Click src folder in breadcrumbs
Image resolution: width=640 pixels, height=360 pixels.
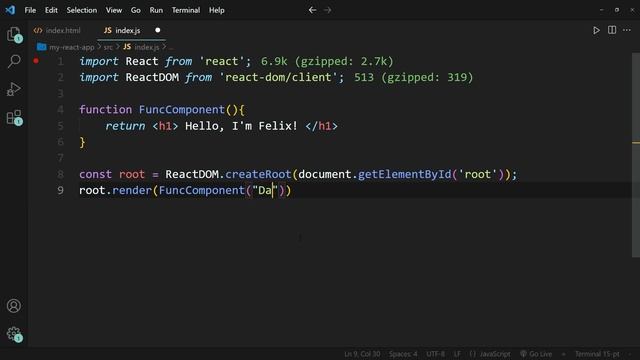[x=108, y=47]
